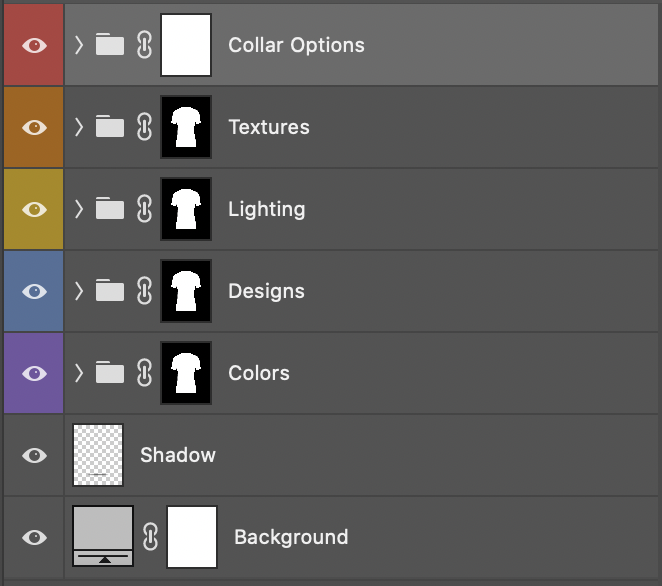This screenshot has height=586, width=662.
Task: Expand the Designs layer group
Action: tap(79, 291)
